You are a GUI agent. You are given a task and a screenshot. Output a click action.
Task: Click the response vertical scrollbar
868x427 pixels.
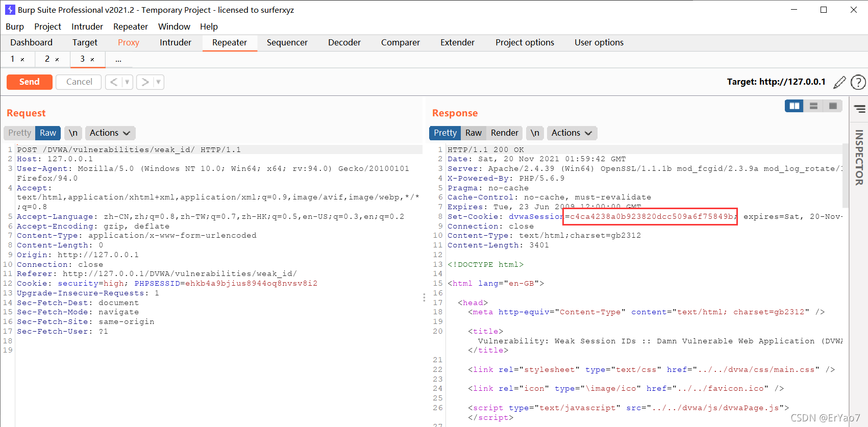[x=846, y=176]
